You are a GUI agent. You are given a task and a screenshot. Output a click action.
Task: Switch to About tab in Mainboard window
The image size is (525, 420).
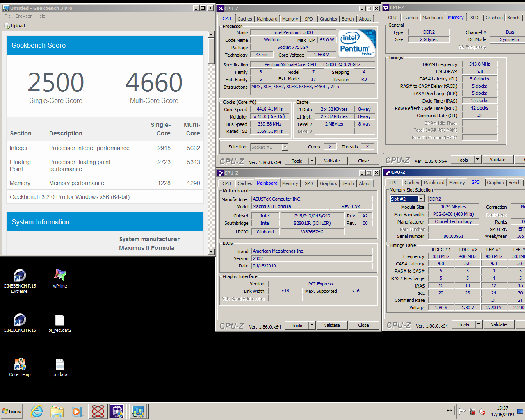365,183
